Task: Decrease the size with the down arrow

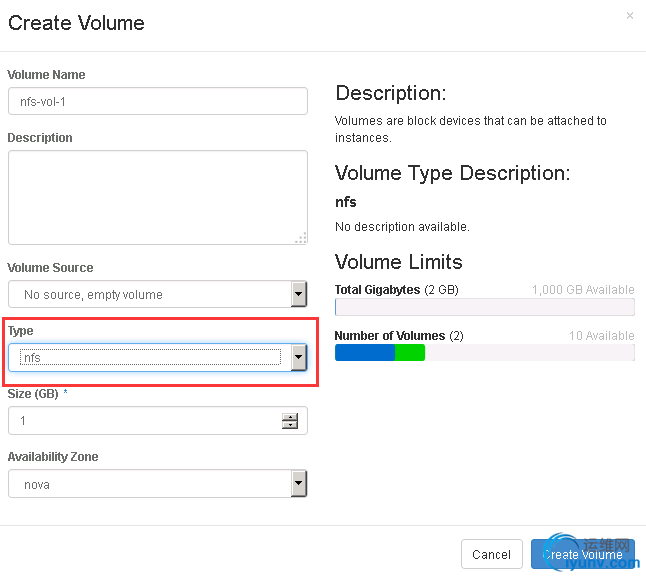Action: [290, 426]
